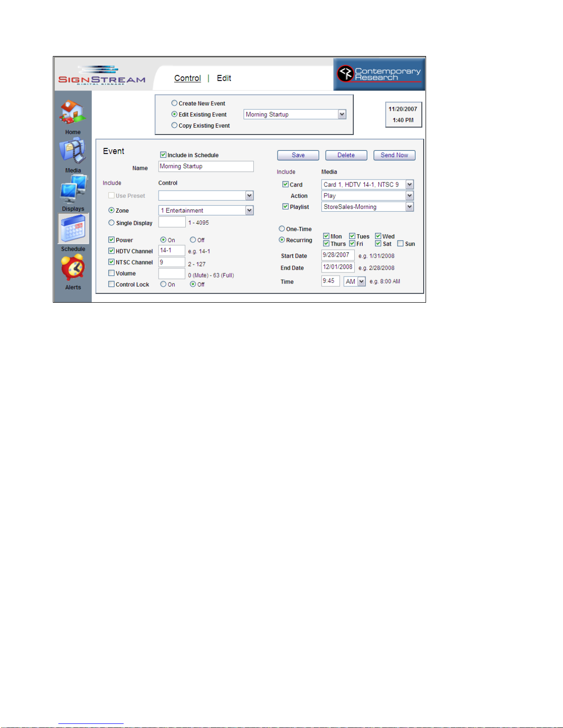Switch to the Control tab
The image size is (563, 728).
(188, 78)
